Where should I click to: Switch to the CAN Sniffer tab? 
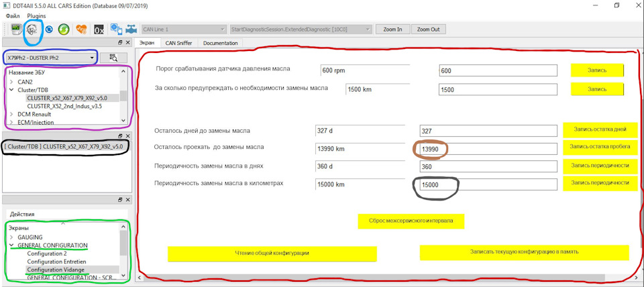pyautogui.click(x=178, y=43)
